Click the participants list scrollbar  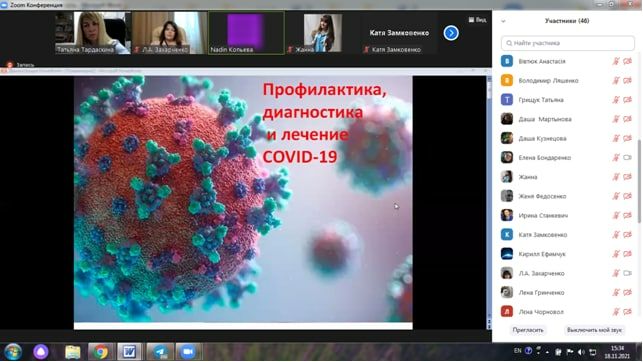639,180
